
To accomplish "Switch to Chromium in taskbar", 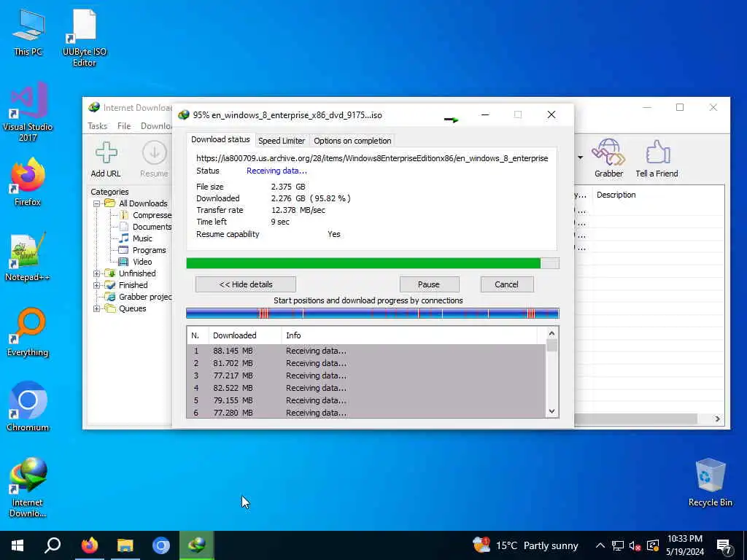I will click(161, 545).
